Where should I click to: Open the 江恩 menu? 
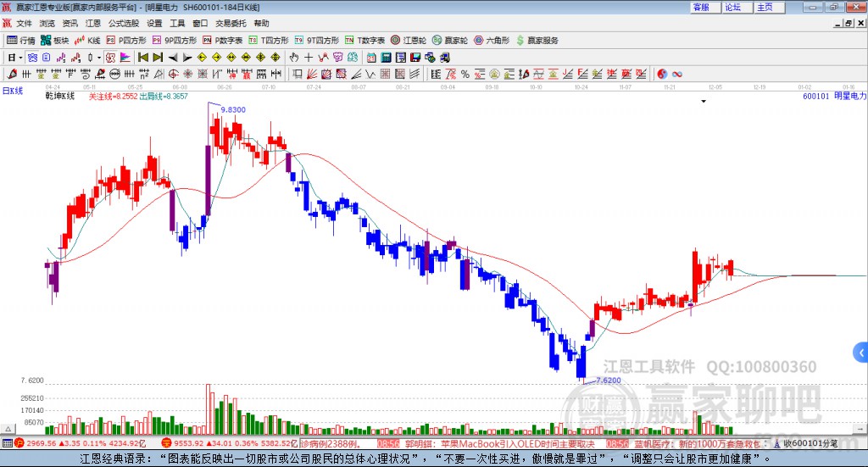pyautogui.click(x=93, y=23)
